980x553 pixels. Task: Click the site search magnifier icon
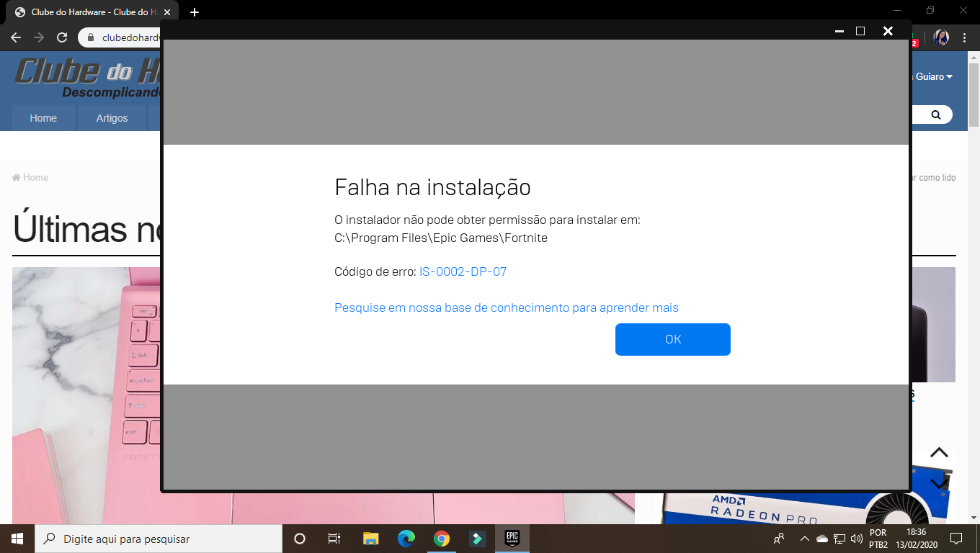coord(935,114)
